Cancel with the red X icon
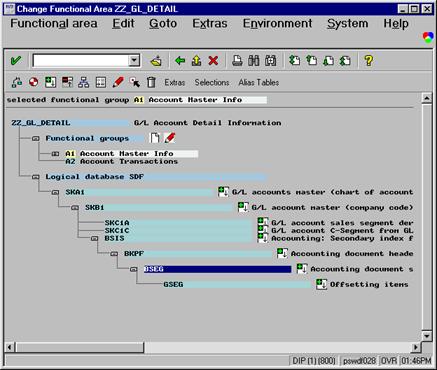 pyautogui.click(x=213, y=61)
